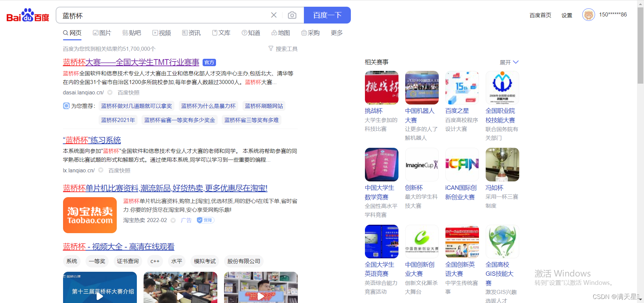Select the 股份有限公司 filter chip
This screenshot has height=303, width=644.
(x=244, y=261)
